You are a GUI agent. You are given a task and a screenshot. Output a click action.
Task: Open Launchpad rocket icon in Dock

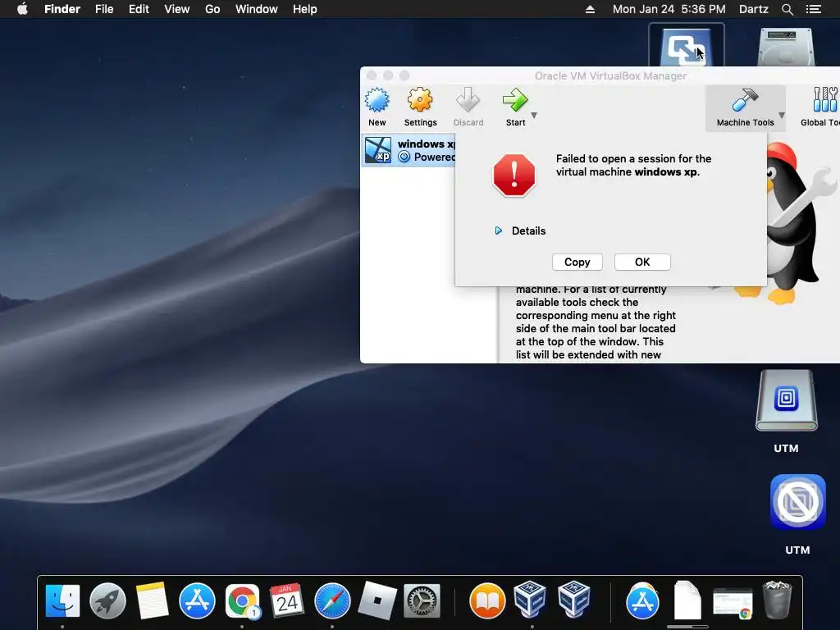(x=107, y=600)
